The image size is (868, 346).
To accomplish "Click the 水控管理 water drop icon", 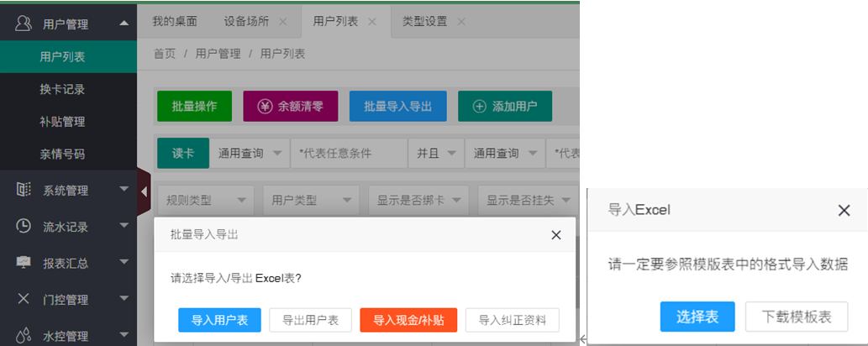I will (x=24, y=336).
